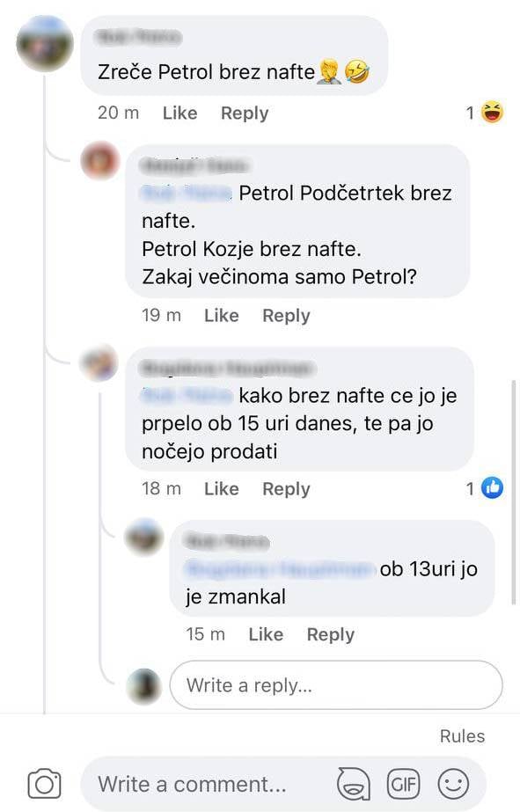The width and height of the screenshot is (520, 812).
Task: Open the Rules link
Action: click(462, 735)
